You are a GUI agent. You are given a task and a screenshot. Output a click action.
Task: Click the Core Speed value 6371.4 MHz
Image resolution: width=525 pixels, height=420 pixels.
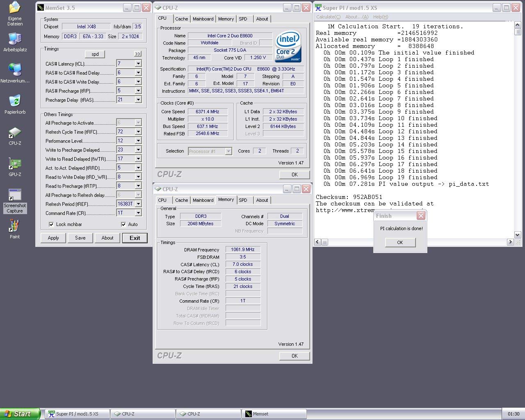click(208, 112)
